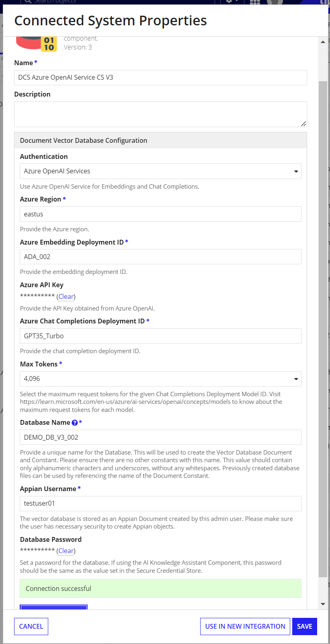Clear the Azure API Key
Viewport: 330px width, 644px height.
[x=66, y=297]
